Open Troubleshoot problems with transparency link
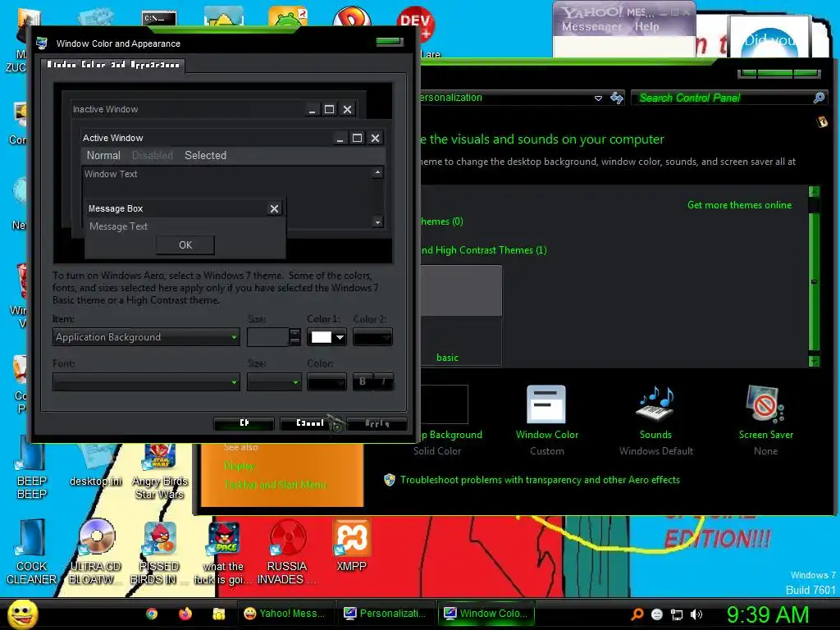 [x=540, y=479]
